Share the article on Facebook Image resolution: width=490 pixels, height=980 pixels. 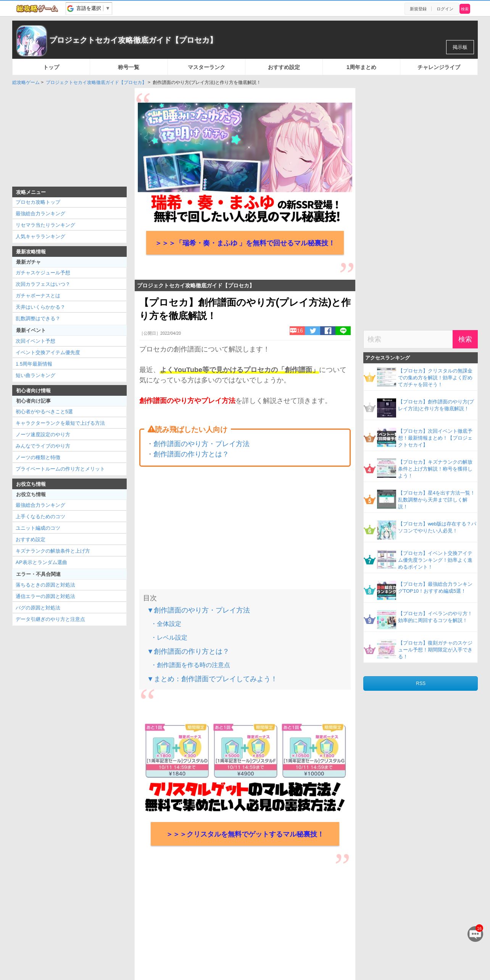point(328,330)
